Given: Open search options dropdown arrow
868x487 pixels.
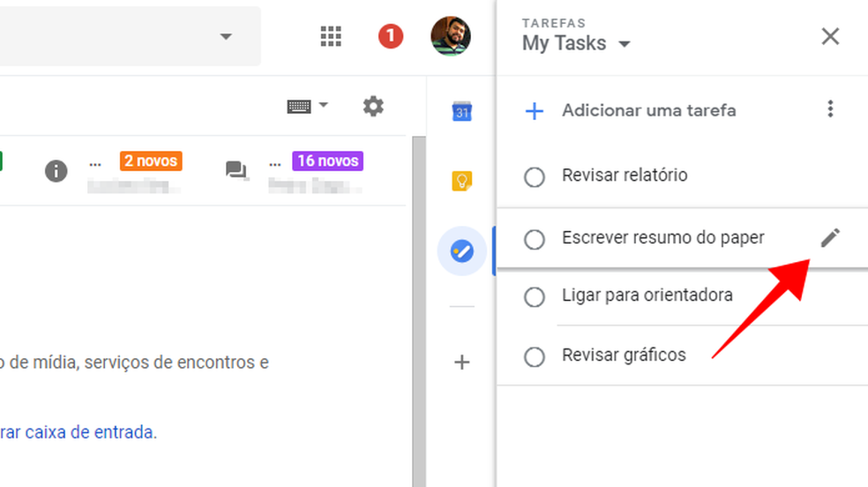Looking at the screenshot, I should (226, 36).
